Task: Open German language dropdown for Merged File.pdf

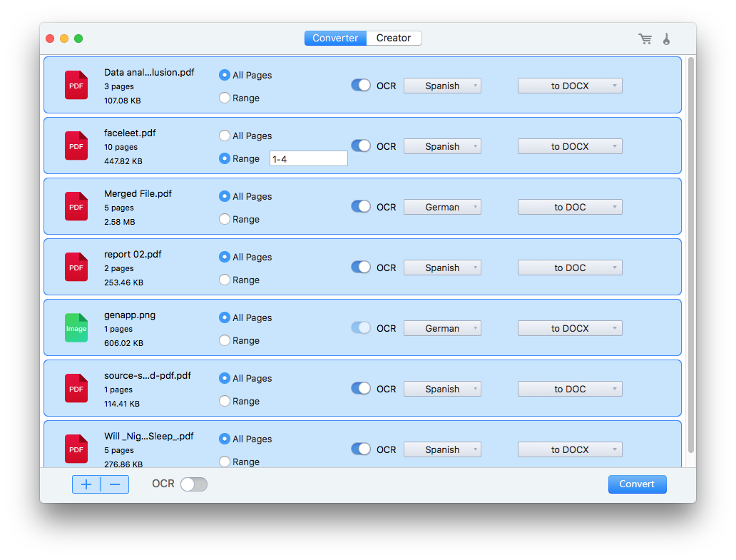Action: click(x=442, y=207)
